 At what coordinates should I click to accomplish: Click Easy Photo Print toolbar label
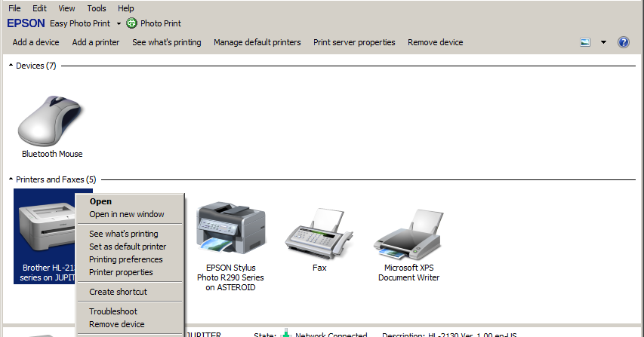click(x=80, y=23)
